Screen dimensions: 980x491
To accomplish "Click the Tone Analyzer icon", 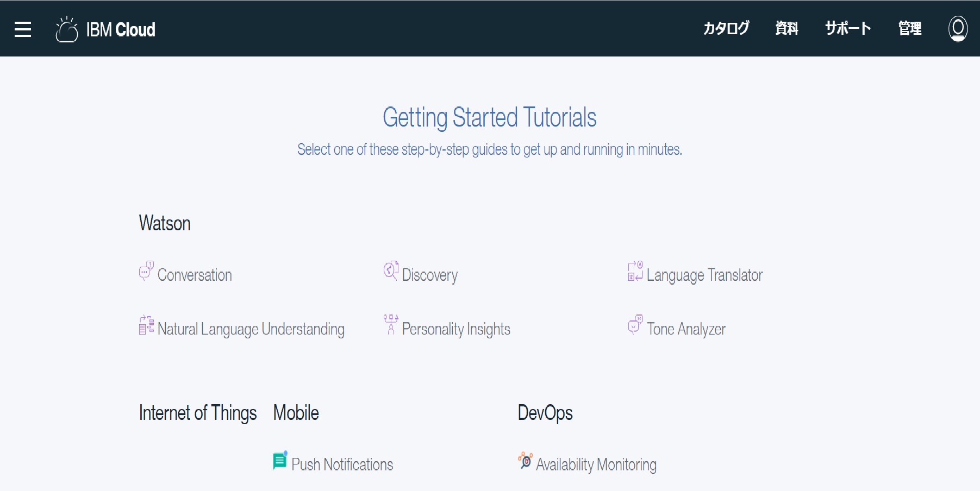I will click(635, 325).
